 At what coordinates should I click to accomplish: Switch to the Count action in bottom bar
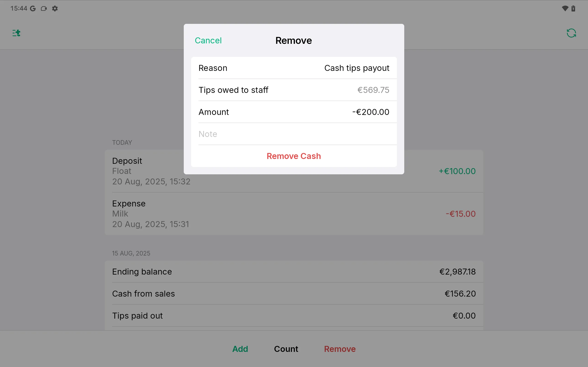point(286,349)
